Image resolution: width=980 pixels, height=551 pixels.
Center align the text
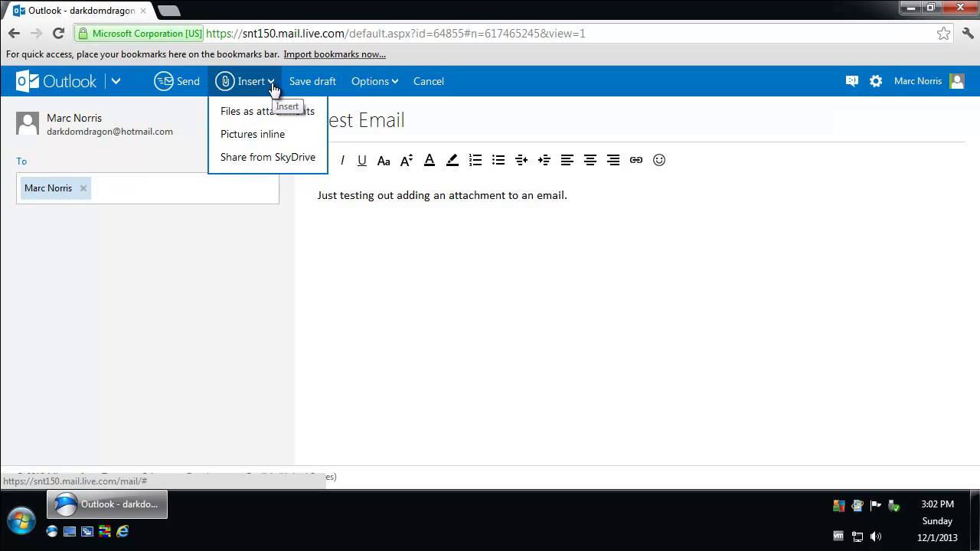coord(590,160)
